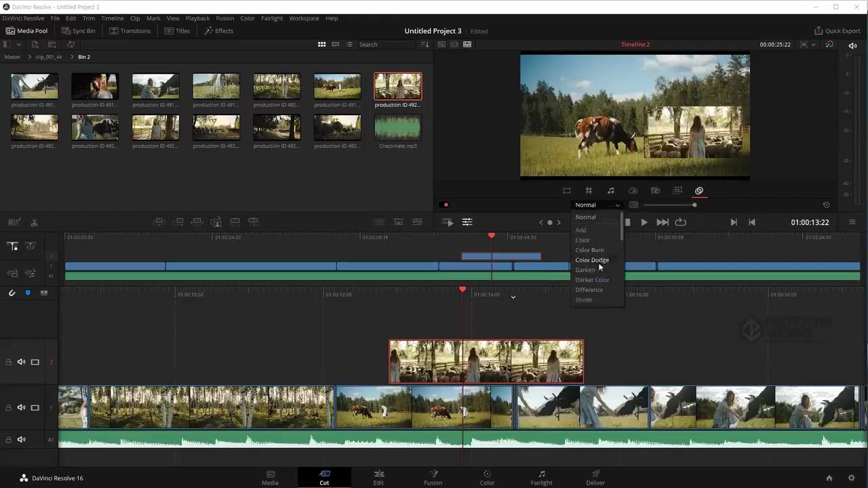
Task: Select the Transform tool icon under viewer
Action: coord(567,191)
